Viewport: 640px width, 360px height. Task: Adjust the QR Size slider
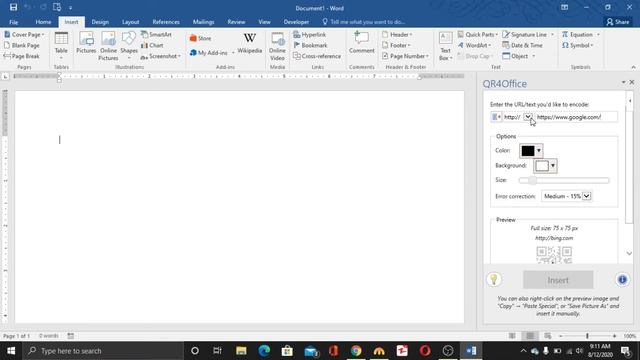[x=564, y=180]
